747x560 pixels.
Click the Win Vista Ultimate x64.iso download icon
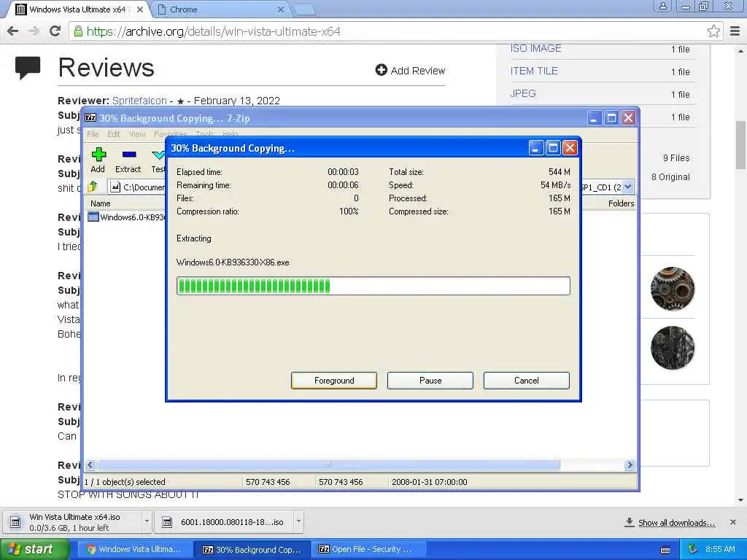(x=15, y=522)
